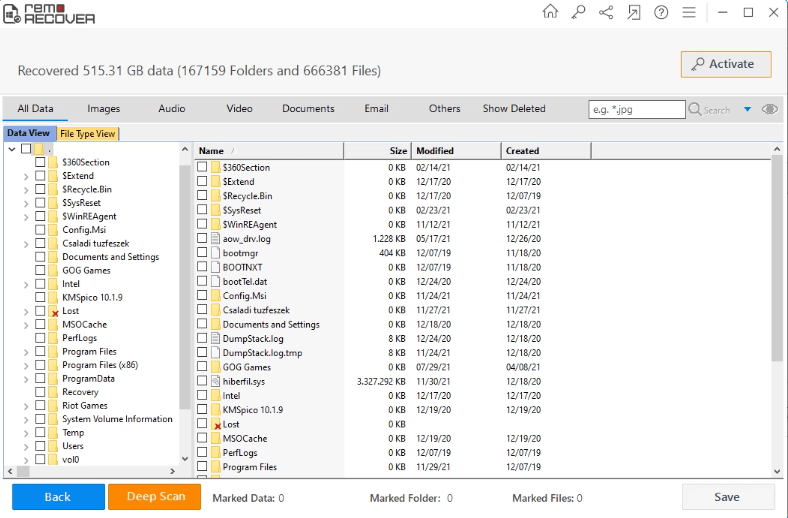Open the hamburger menu icon

point(689,13)
